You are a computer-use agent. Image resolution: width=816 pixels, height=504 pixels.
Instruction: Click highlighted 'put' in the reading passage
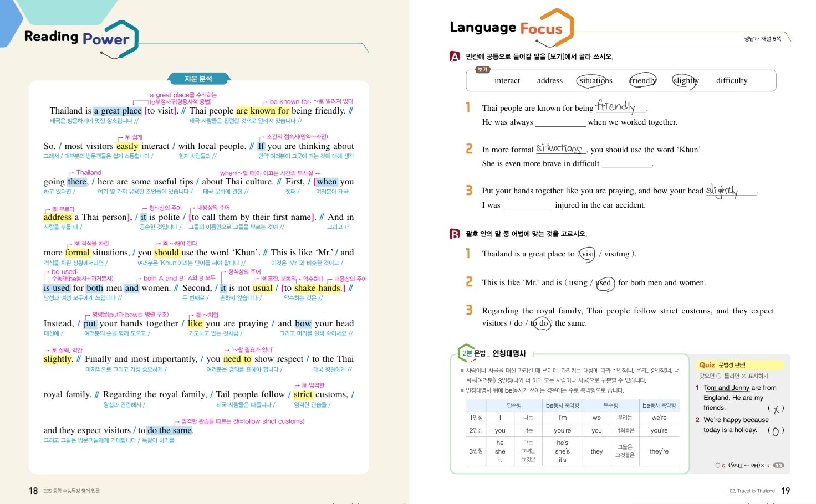pos(90,323)
